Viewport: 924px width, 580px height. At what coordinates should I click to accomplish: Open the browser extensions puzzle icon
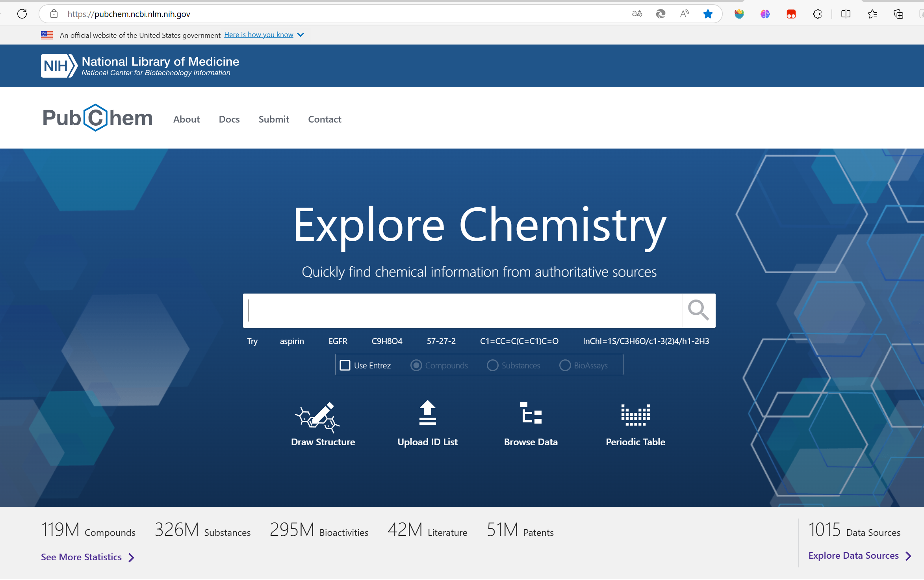click(817, 14)
